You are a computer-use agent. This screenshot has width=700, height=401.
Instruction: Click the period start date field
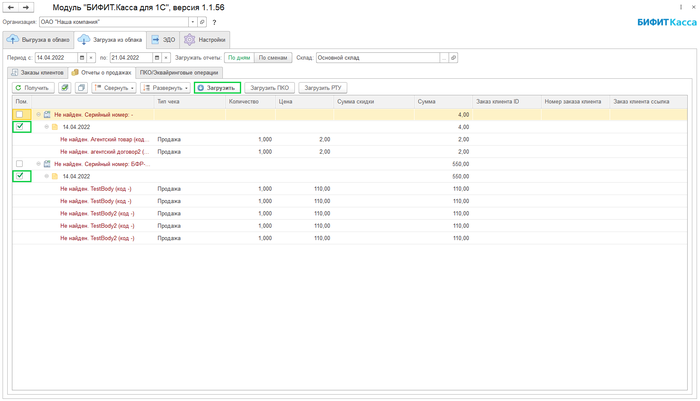click(x=56, y=58)
